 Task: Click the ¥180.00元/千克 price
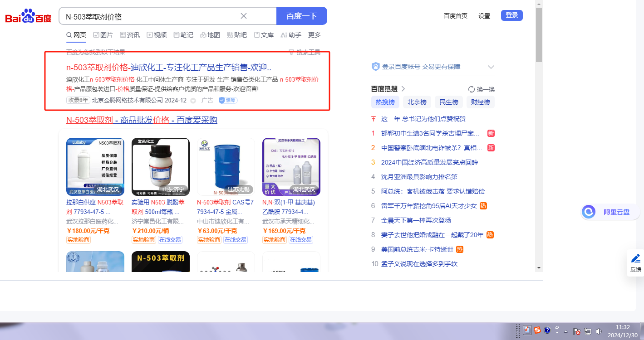point(88,231)
